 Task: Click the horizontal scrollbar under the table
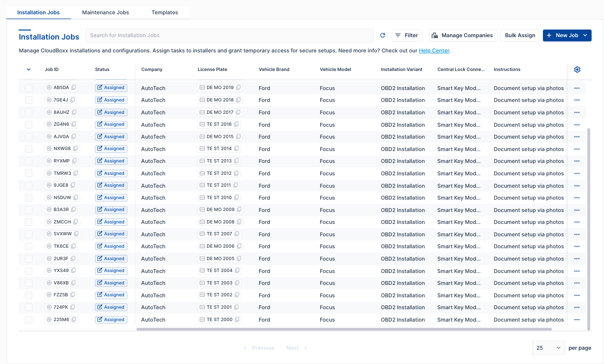pos(344,329)
